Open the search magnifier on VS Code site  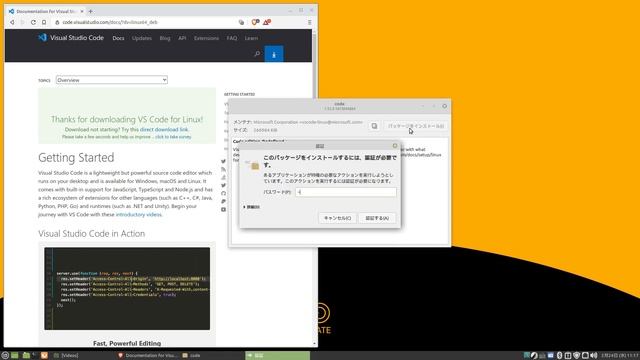point(257,53)
